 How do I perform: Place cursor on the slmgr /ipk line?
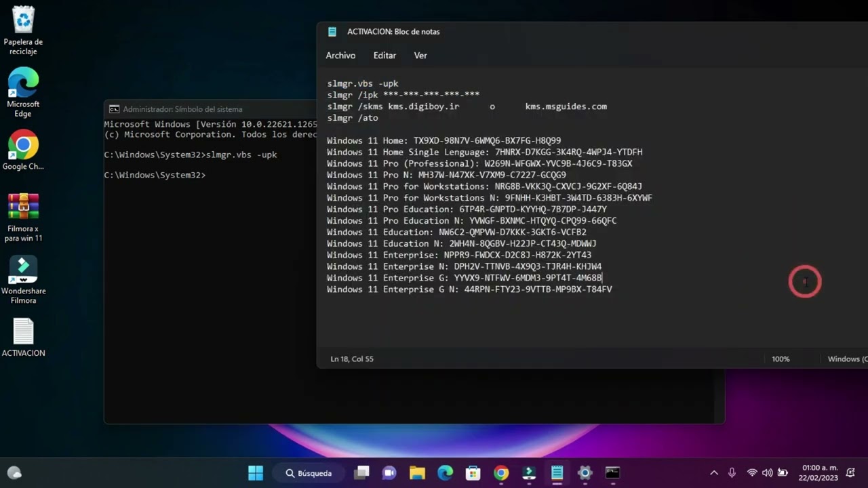[x=403, y=96]
